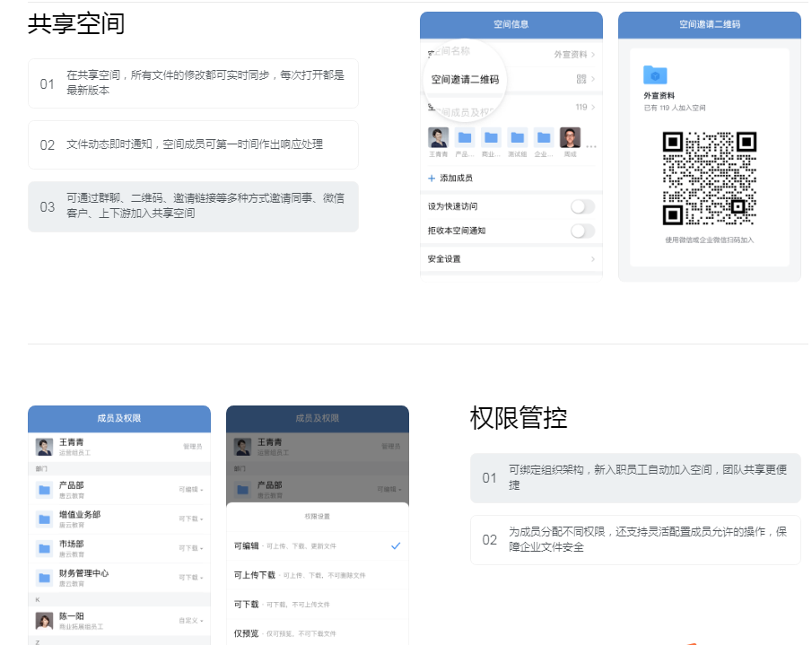The height and width of the screenshot is (645, 812).
Task: Click the 市场部 row name
Action: 72,544
